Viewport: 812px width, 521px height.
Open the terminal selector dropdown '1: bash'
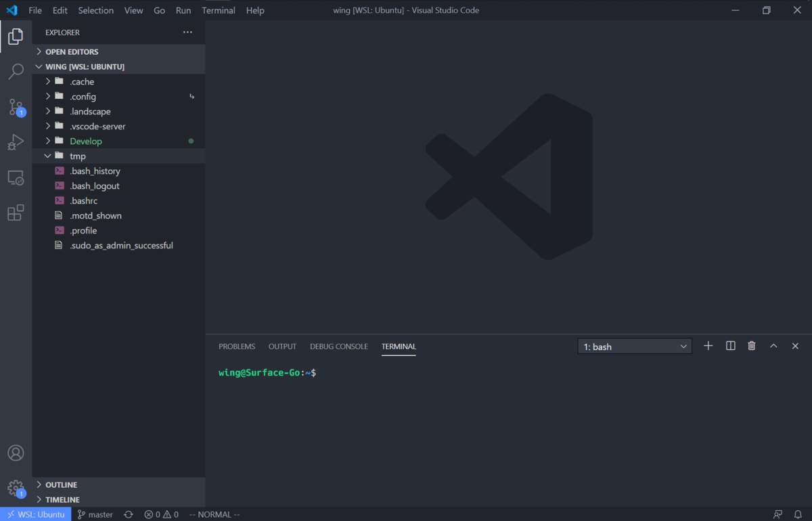(x=635, y=346)
